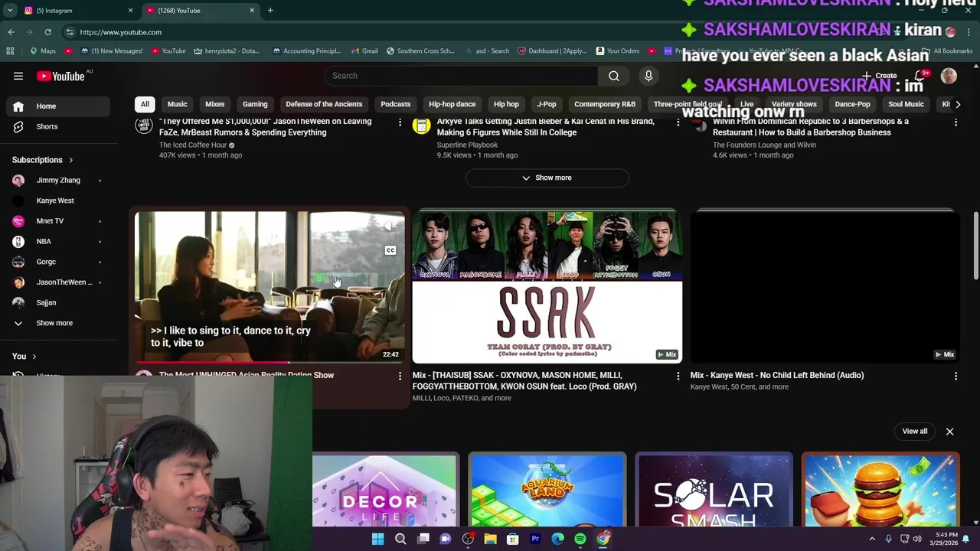980x551 pixels.
Task: Open a new Chrome tab
Action: click(x=270, y=11)
